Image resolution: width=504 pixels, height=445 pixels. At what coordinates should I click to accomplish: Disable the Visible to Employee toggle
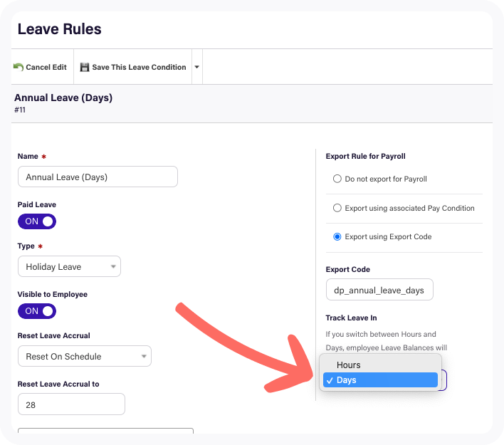pyautogui.click(x=37, y=311)
